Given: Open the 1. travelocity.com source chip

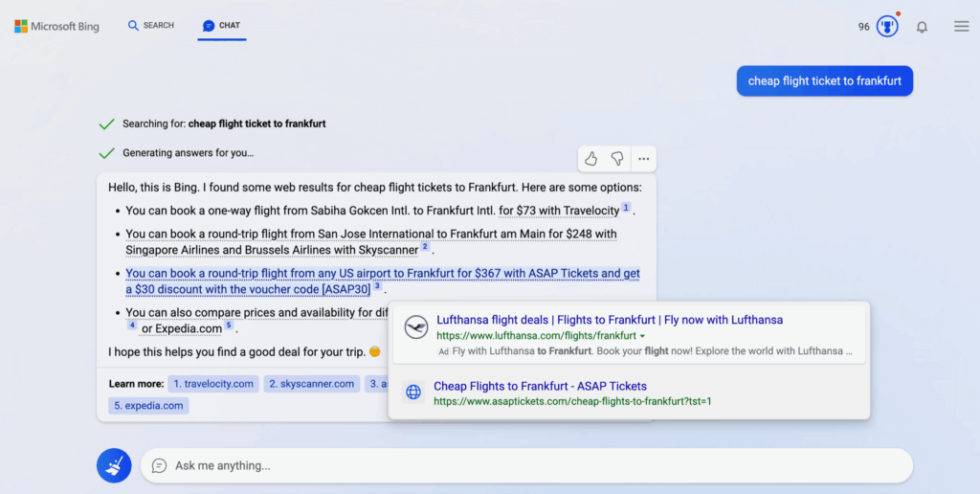Looking at the screenshot, I should 213,384.
